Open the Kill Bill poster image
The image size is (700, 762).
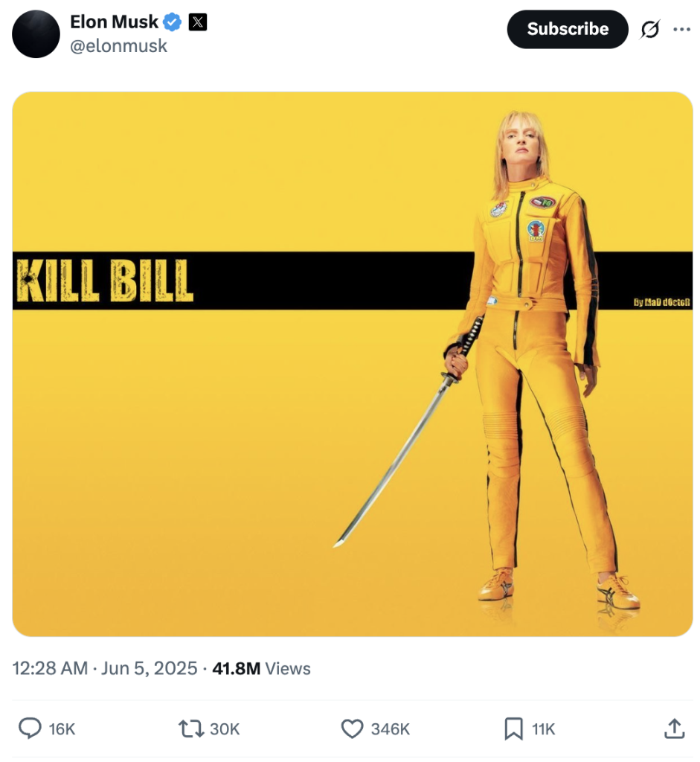pos(353,364)
